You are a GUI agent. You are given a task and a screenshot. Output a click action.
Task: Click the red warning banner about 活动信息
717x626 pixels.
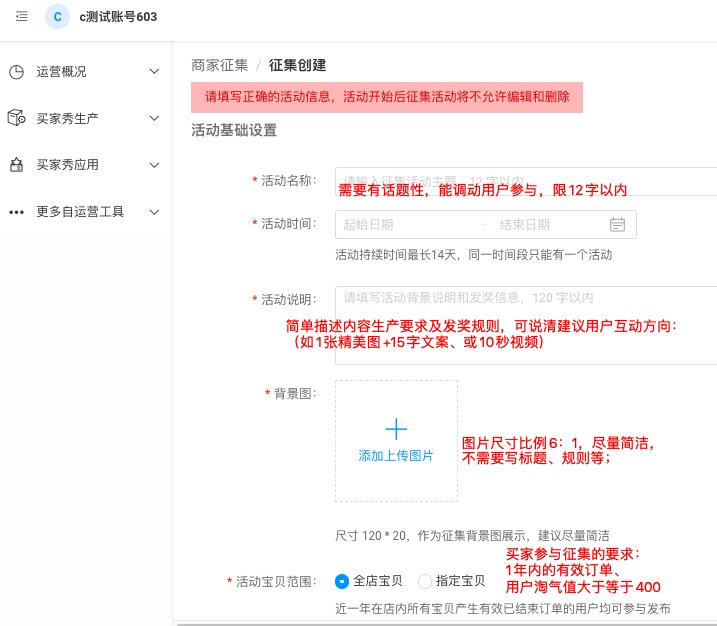(387, 97)
